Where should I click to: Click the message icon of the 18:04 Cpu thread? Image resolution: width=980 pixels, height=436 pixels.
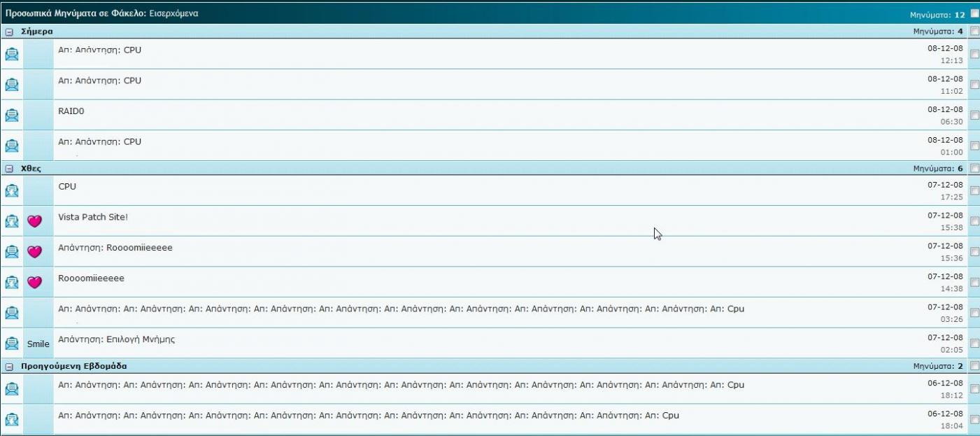pyautogui.click(x=12, y=419)
